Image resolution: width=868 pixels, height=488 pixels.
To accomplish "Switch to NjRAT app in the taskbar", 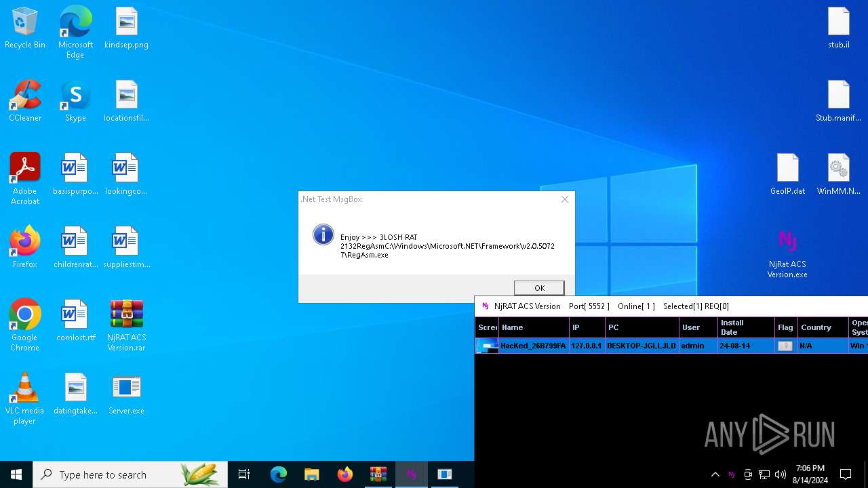I will coord(411,474).
